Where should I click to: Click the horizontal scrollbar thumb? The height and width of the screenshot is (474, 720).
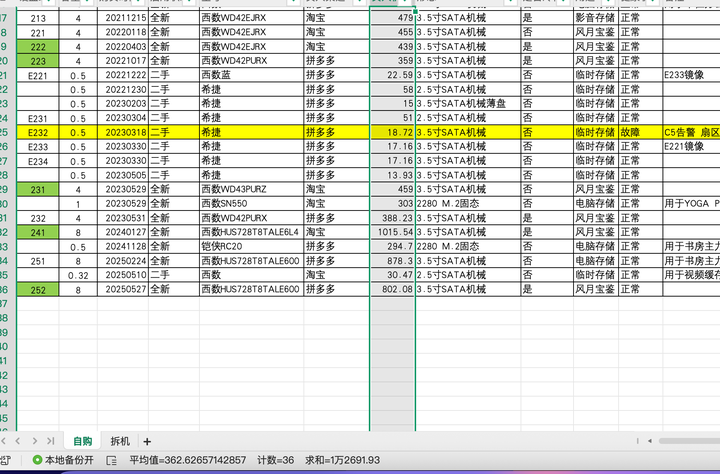[689, 441]
